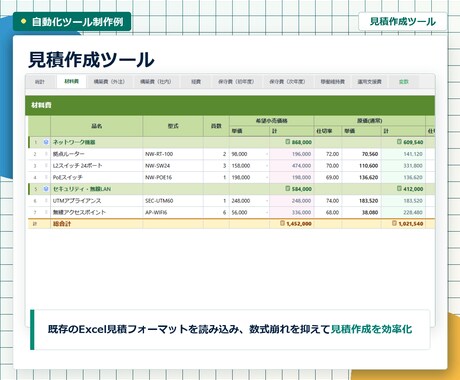Image resolution: width=460 pixels, height=380 pixels.
Task: Click the 型式 column header
Action: coord(173,126)
